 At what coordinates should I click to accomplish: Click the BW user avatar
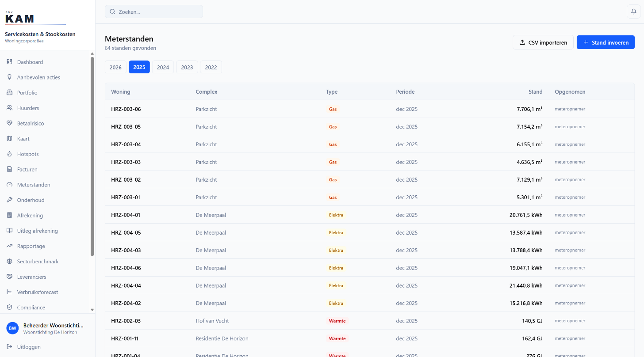(x=12, y=328)
